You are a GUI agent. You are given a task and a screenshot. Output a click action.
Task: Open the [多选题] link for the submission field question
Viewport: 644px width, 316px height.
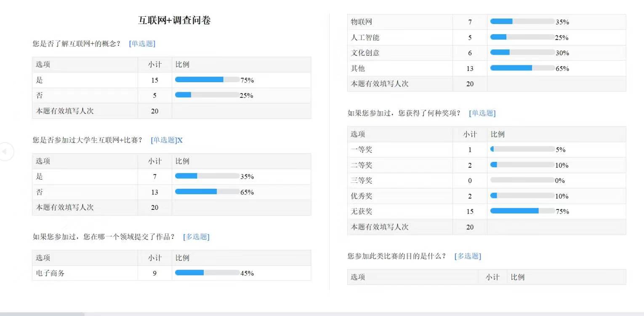click(195, 237)
